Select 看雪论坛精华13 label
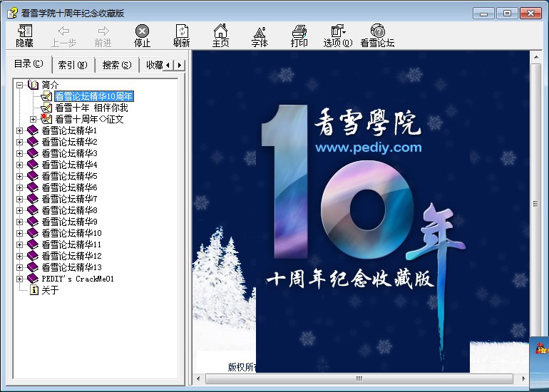The image size is (549, 392). tap(71, 267)
